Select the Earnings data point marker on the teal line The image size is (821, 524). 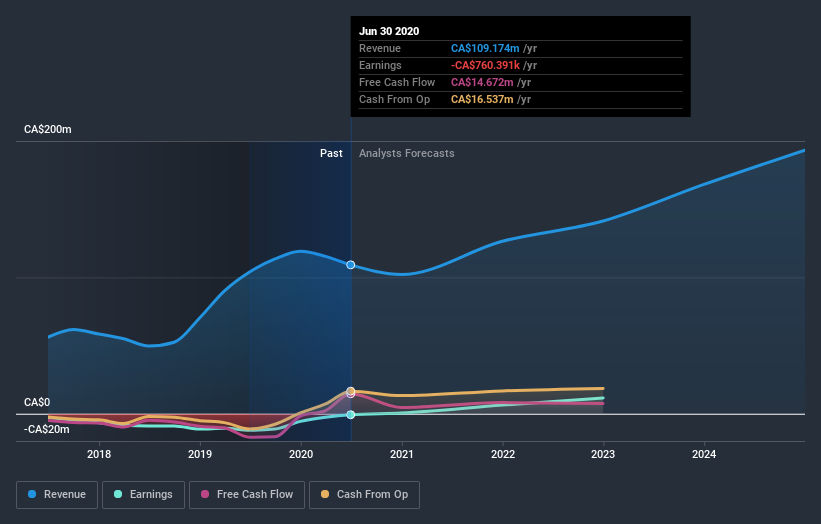click(x=351, y=415)
